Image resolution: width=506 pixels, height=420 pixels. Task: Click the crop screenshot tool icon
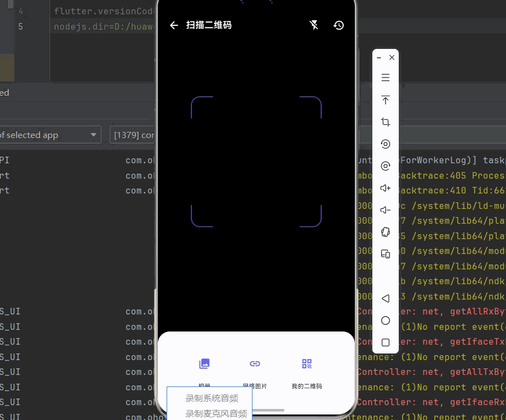click(386, 122)
